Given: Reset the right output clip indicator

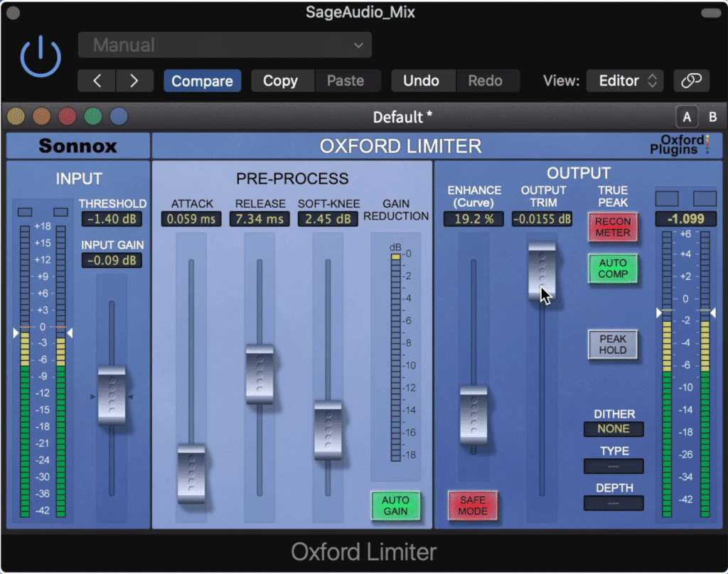Looking at the screenshot, I should pyautogui.click(x=705, y=199).
